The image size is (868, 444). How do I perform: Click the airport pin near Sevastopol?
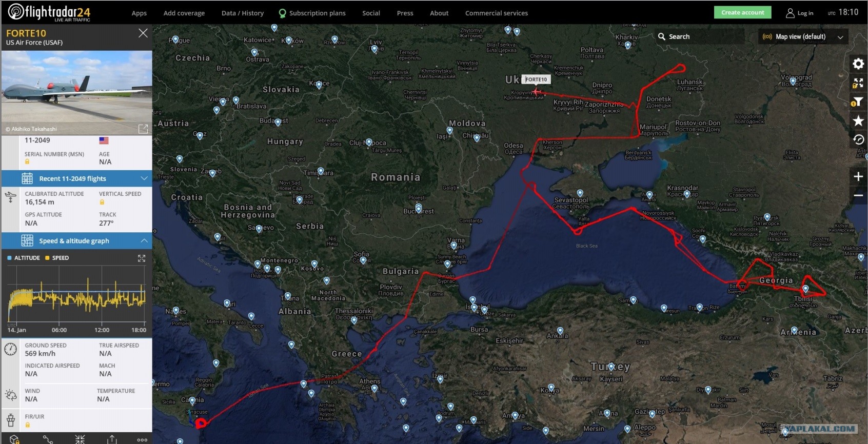point(580,193)
